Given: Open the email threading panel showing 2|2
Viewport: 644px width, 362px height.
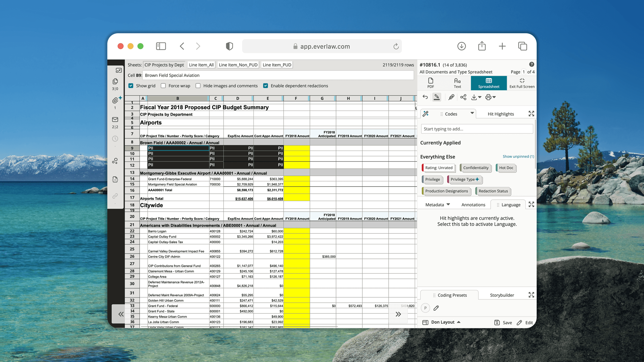Looking at the screenshot, I should (115, 120).
